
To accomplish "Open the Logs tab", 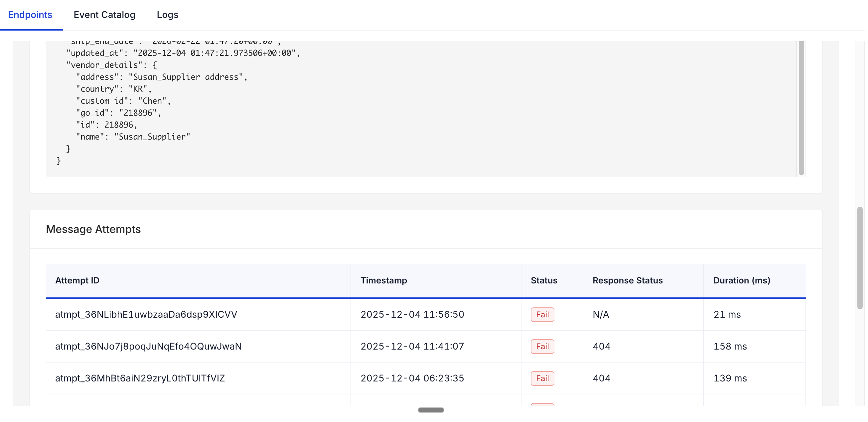I will coord(168,15).
